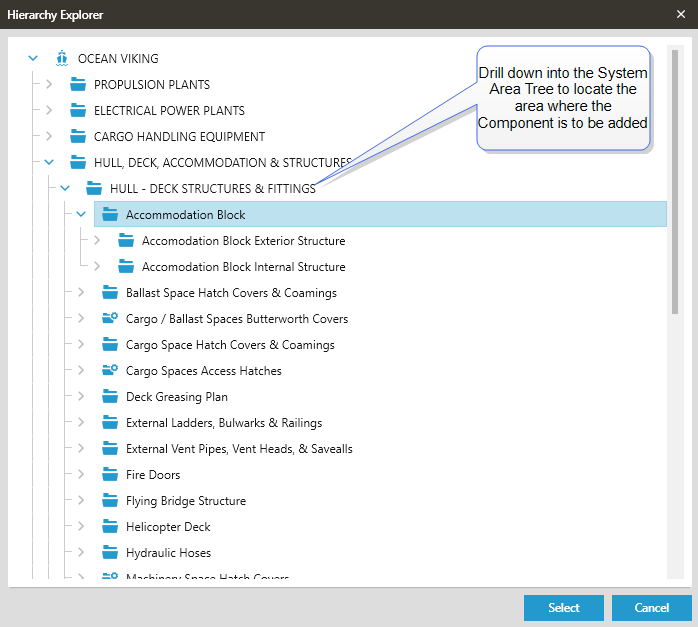698x627 pixels.
Task: Click the gear-folder icon for Cargo / Ballast Spaces Butterworth Covers
Action: [x=110, y=319]
